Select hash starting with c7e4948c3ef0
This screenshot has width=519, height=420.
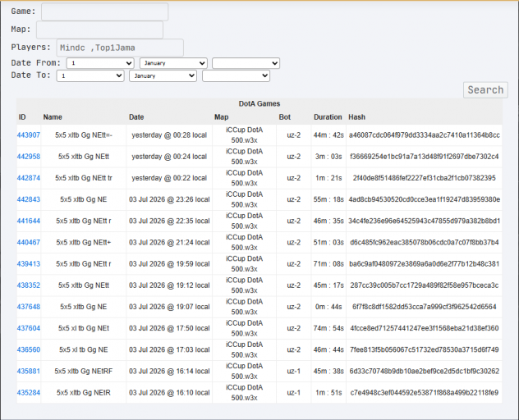click(x=425, y=393)
